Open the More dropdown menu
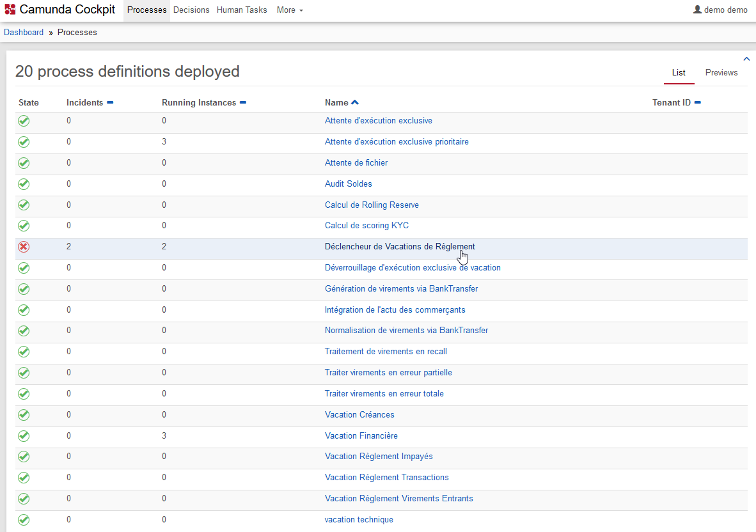The height and width of the screenshot is (532, 756). 290,10
